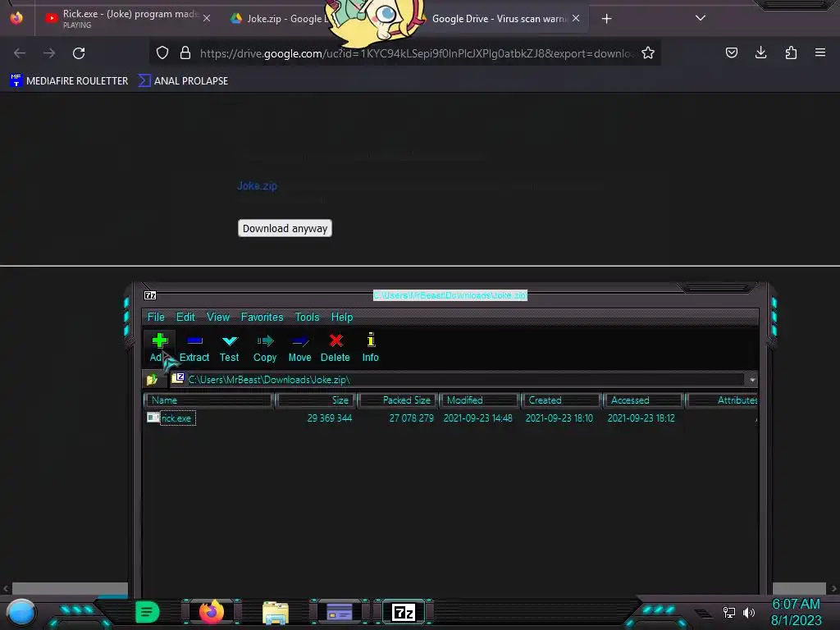Open the 7-Zip File menu
This screenshot has width=840, height=630.
click(x=156, y=317)
